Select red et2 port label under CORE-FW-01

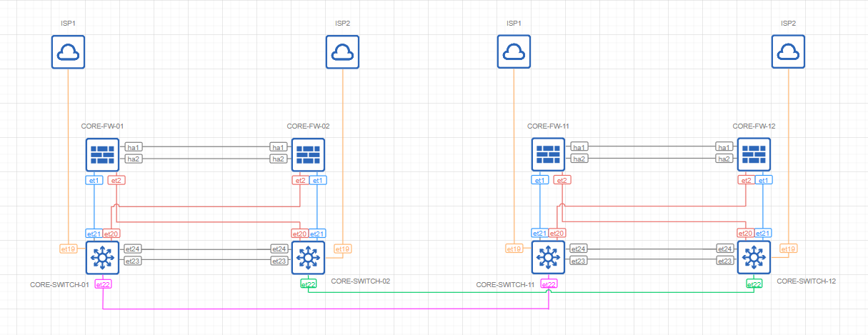(x=116, y=180)
